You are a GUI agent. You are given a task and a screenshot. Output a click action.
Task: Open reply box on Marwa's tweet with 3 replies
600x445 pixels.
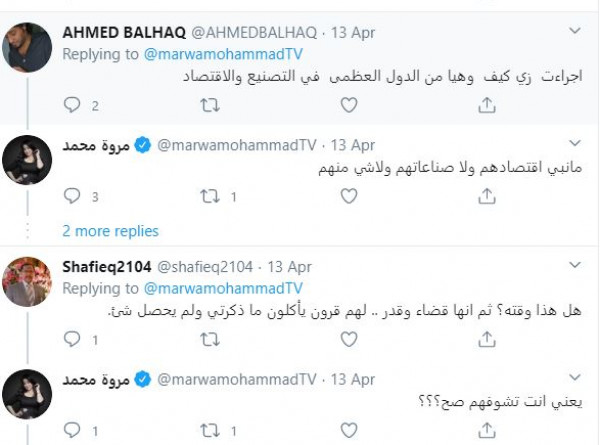pyautogui.click(x=71, y=196)
